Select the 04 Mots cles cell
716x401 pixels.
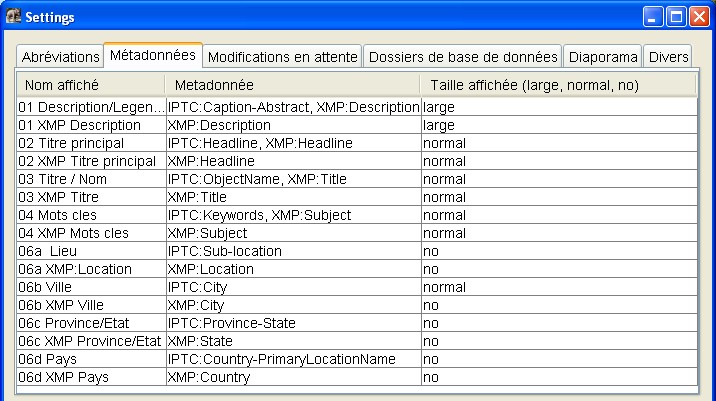coord(91,215)
